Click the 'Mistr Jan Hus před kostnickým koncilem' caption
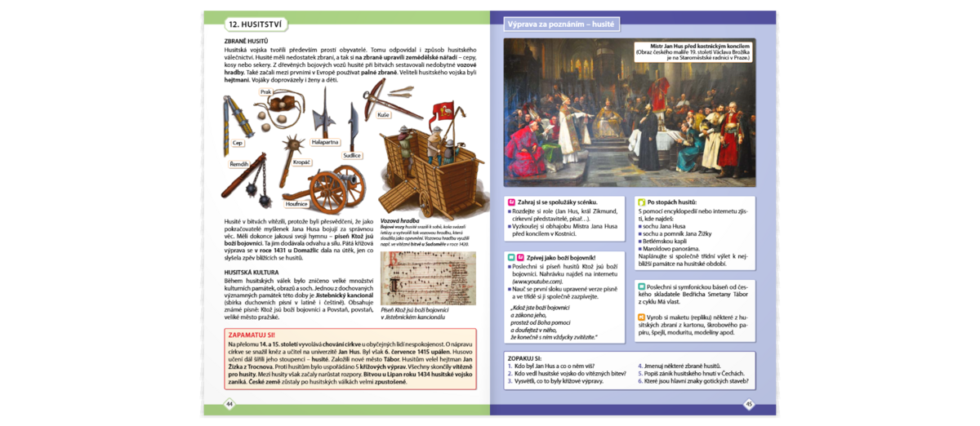 point(700,47)
